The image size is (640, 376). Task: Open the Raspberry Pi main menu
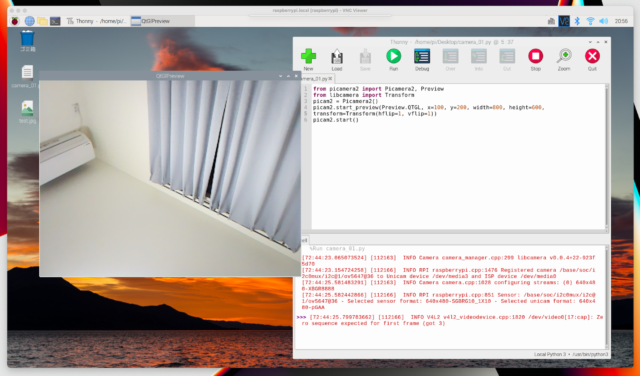point(15,21)
